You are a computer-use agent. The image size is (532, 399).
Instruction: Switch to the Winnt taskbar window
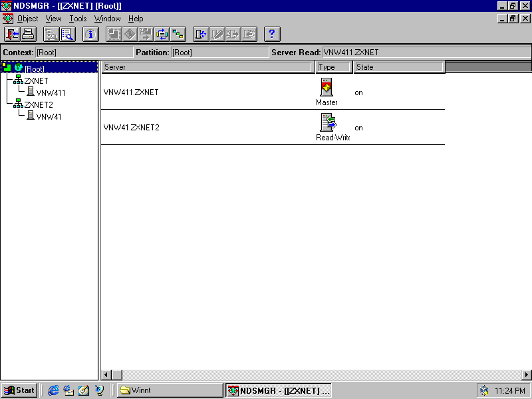tap(170, 390)
